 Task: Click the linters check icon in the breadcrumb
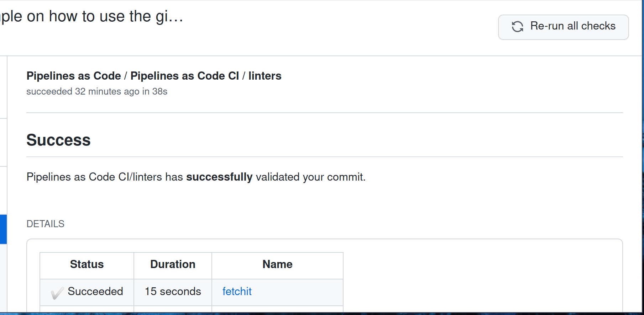pos(265,76)
